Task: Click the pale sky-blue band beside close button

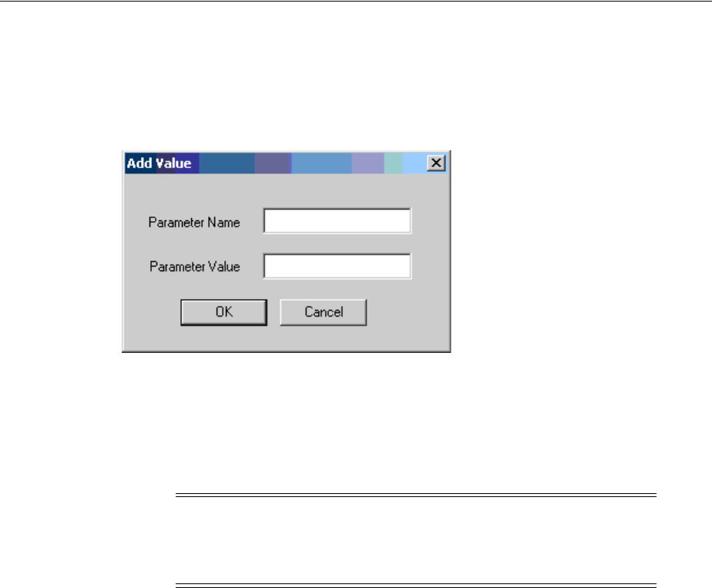Action: (x=414, y=163)
